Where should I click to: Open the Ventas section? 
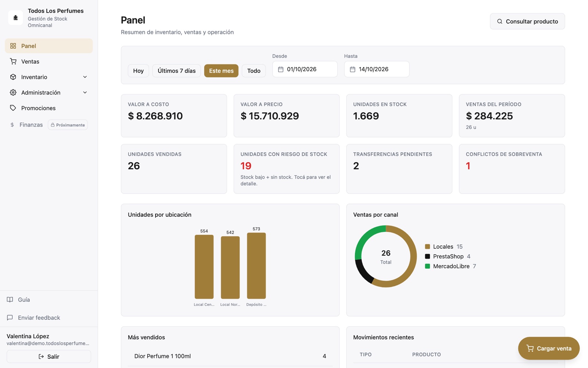pos(49,61)
